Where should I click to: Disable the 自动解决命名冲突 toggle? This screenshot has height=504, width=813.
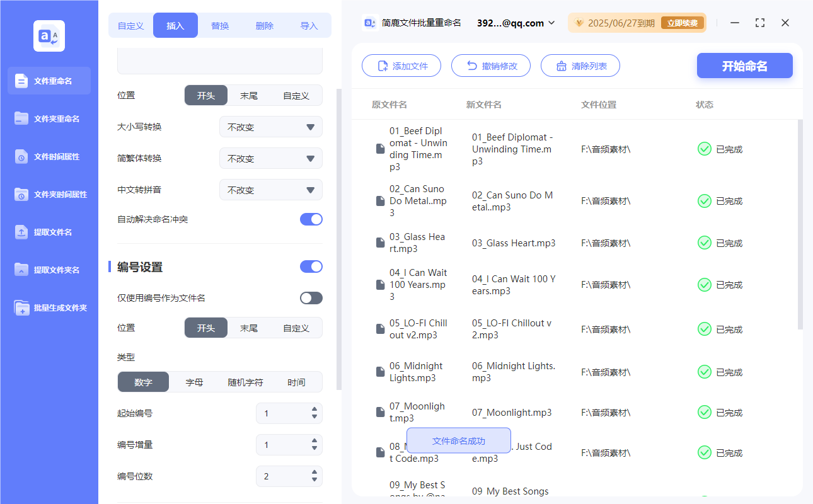point(311,219)
